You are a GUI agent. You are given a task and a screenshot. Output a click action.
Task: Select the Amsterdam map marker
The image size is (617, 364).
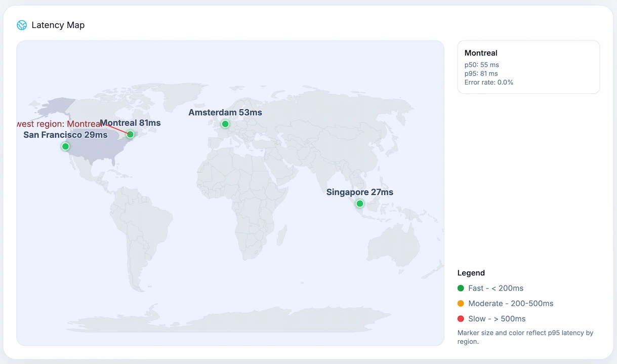(x=225, y=124)
